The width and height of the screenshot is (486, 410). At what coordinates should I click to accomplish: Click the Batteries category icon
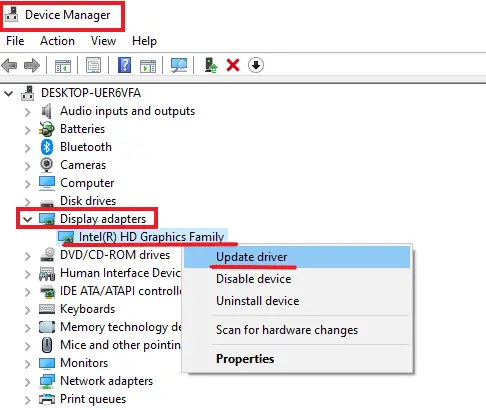(47, 129)
